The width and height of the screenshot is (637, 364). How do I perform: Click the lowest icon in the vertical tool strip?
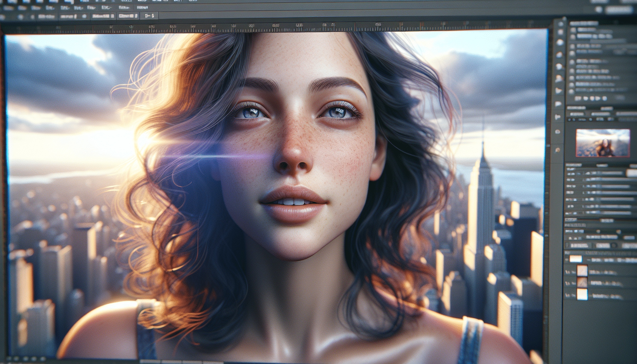[557, 150]
